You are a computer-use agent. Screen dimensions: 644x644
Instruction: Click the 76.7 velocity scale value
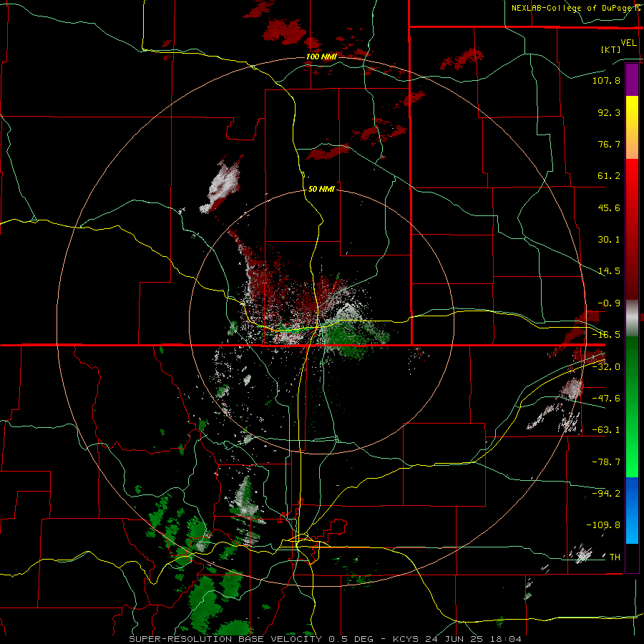tap(609, 144)
